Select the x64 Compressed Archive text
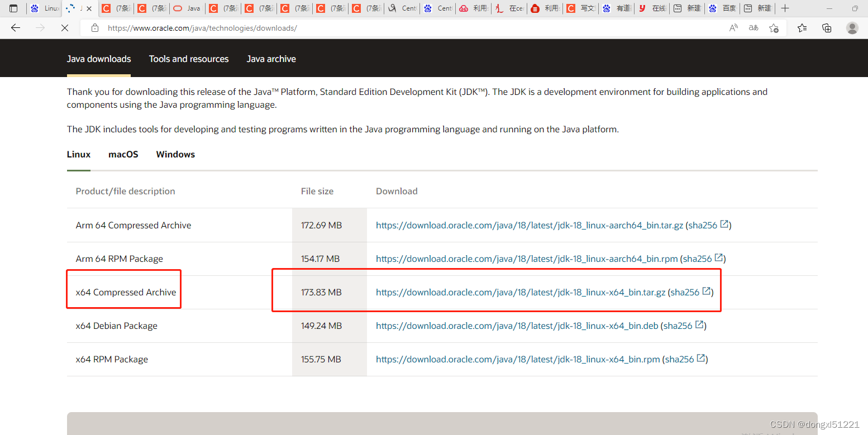Screen dimensions: 868x435 tap(126, 292)
